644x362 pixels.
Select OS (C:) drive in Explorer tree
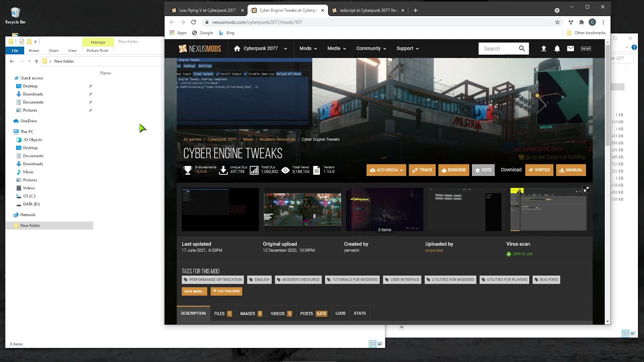29,196
